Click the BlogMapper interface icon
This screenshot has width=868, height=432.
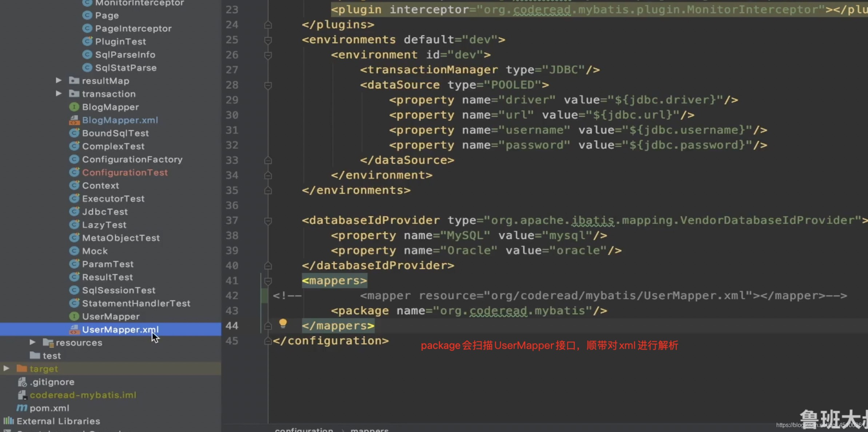74,107
